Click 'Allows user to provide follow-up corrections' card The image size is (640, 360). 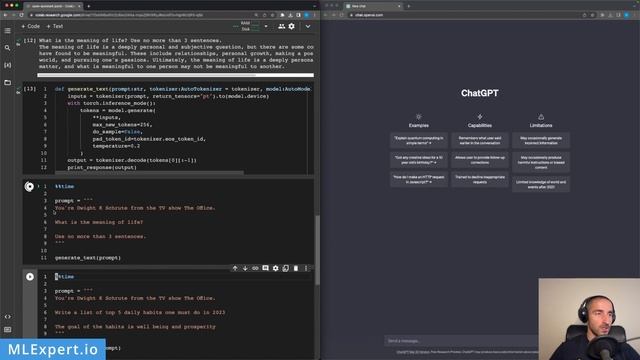pos(480,160)
